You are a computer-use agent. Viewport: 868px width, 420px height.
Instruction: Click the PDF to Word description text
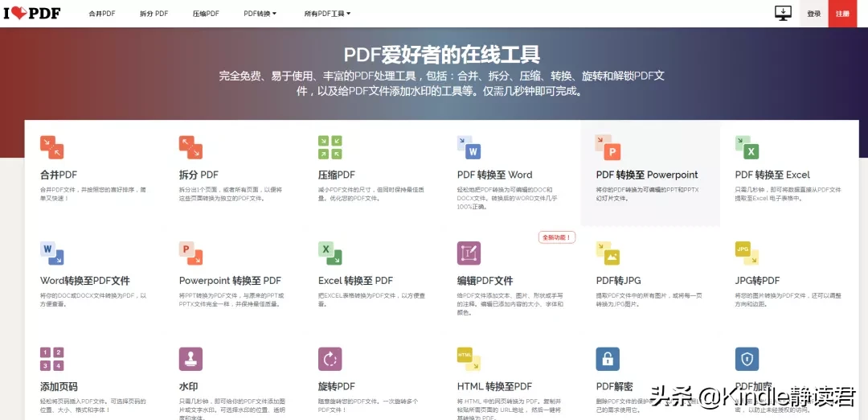509,198
